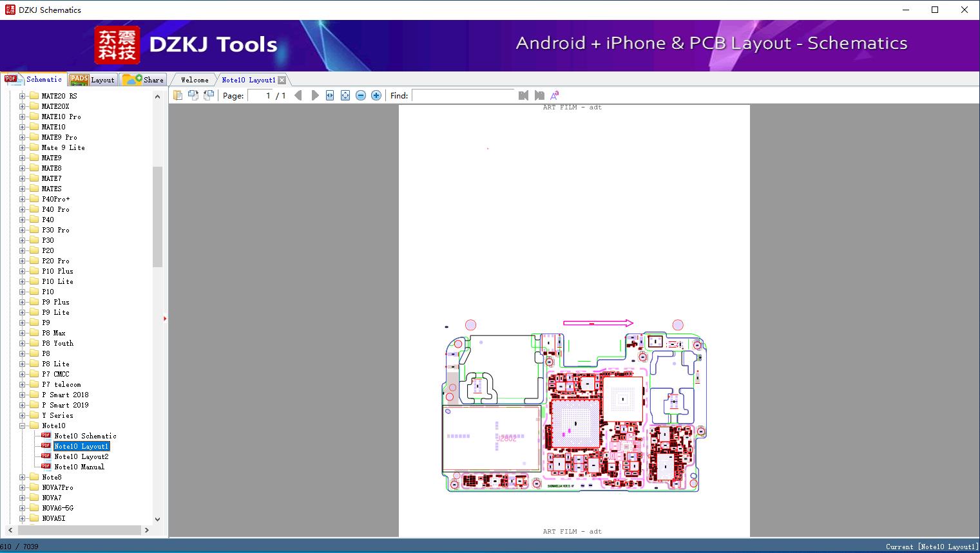Close the Note10 Layout1 tab
The image size is (980, 553).
[282, 80]
